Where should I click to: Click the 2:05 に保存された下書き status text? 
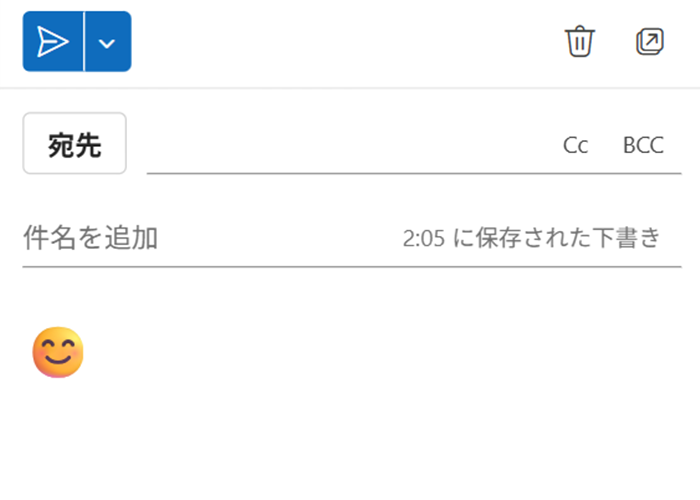[531, 238]
